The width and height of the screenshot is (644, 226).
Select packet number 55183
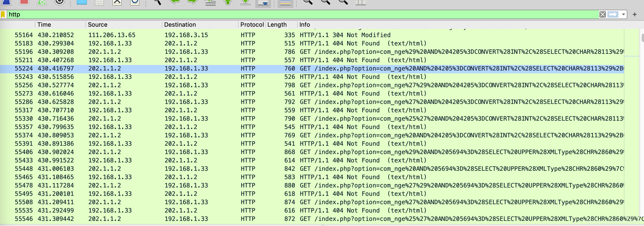coord(312,43)
